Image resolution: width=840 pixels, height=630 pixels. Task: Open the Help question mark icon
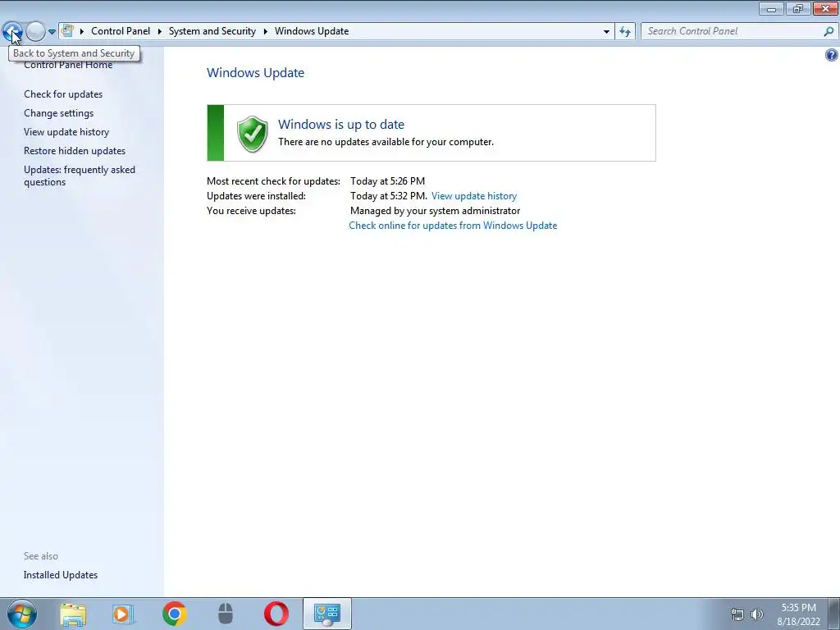[832, 55]
